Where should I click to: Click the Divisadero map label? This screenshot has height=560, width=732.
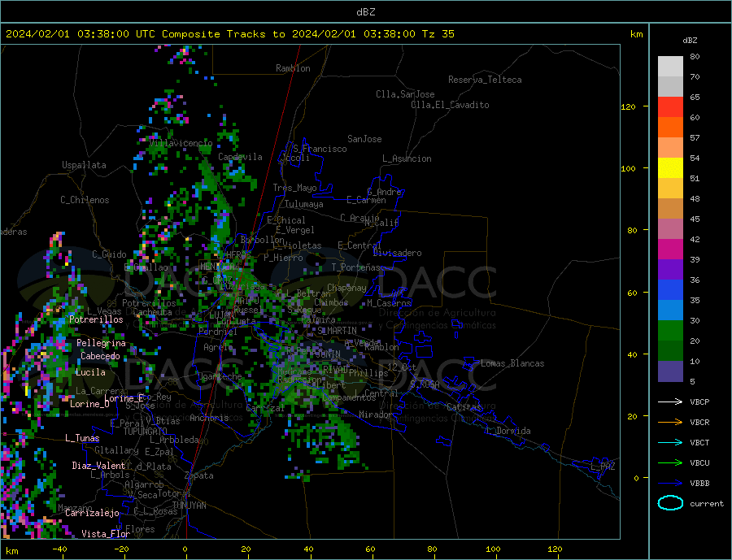pyautogui.click(x=397, y=253)
